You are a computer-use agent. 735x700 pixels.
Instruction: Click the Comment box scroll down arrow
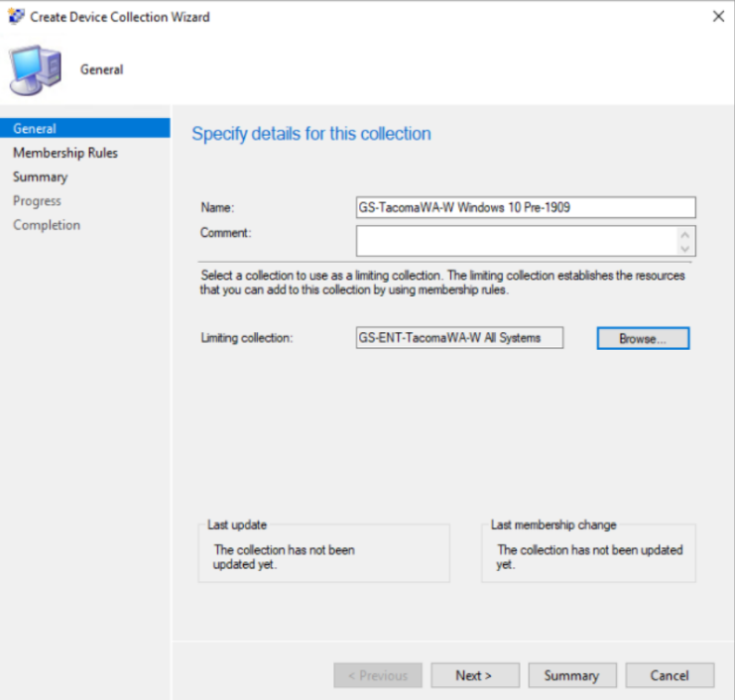684,249
